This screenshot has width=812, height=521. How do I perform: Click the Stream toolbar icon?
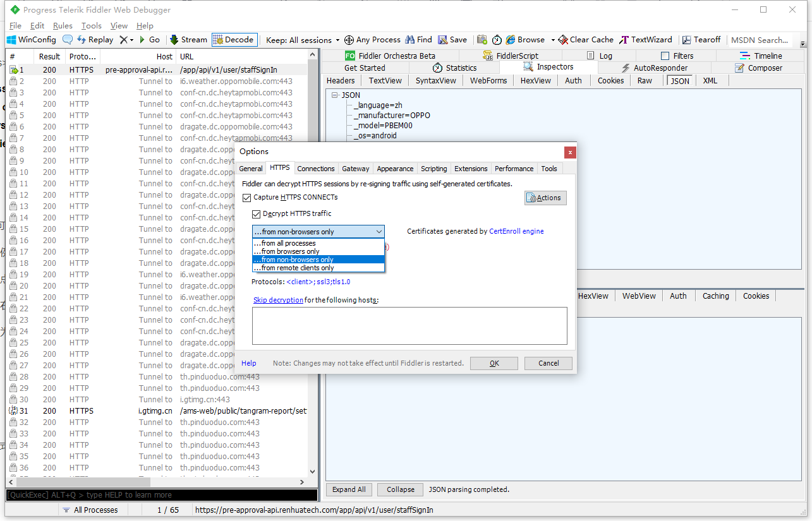pyautogui.click(x=188, y=39)
